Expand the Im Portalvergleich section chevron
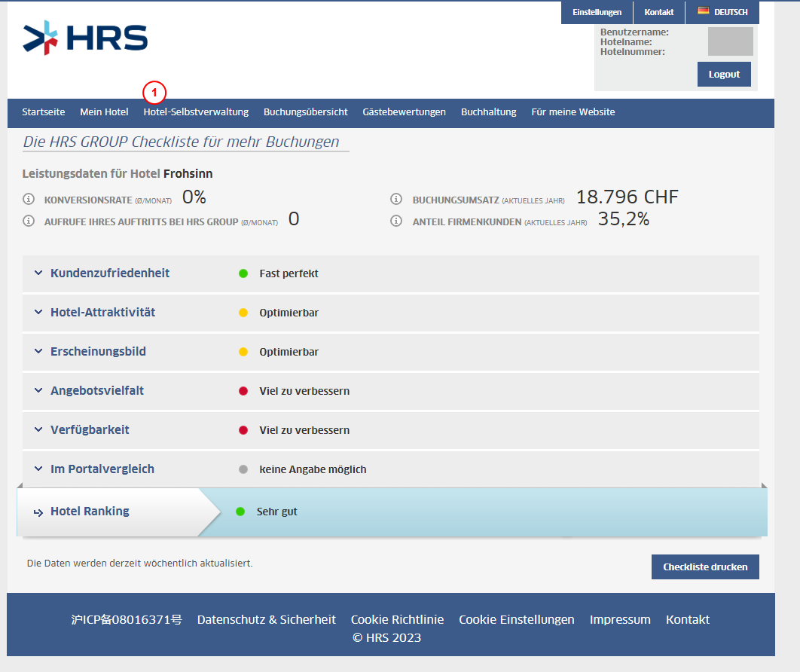This screenshot has height=672, width=800. click(x=38, y=469)
